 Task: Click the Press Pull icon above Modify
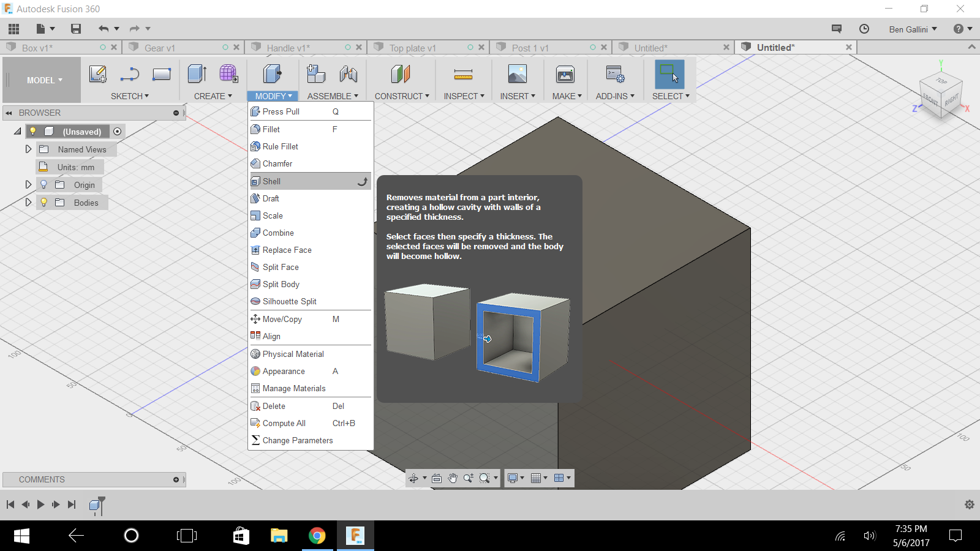273,74
